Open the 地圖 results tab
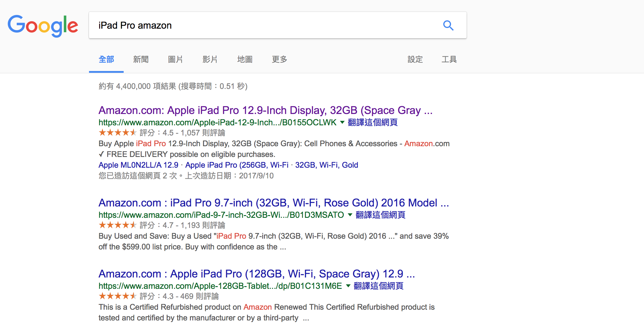Viewport: 644px width, 330px height. point(245,59)
